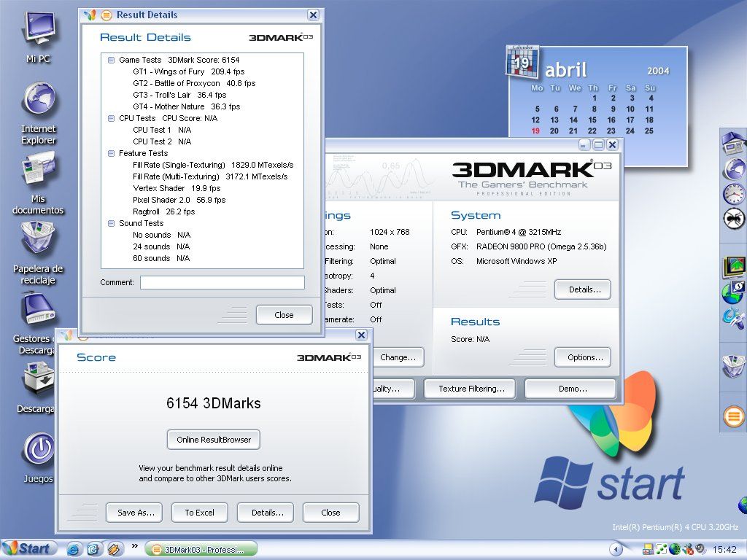Collapse the Sound Tests tree node

coord(112,223)
